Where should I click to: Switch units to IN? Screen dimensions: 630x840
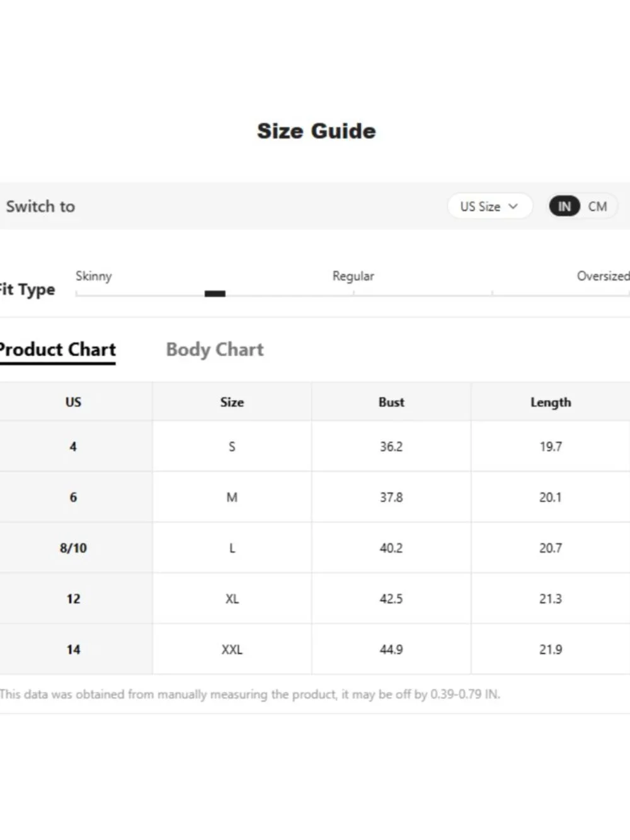coord(564,206)
